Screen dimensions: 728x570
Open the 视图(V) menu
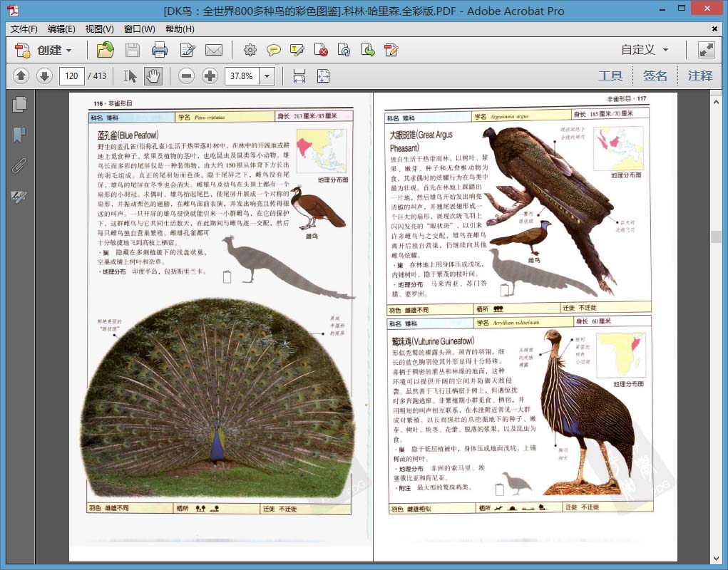pos(99,28)
